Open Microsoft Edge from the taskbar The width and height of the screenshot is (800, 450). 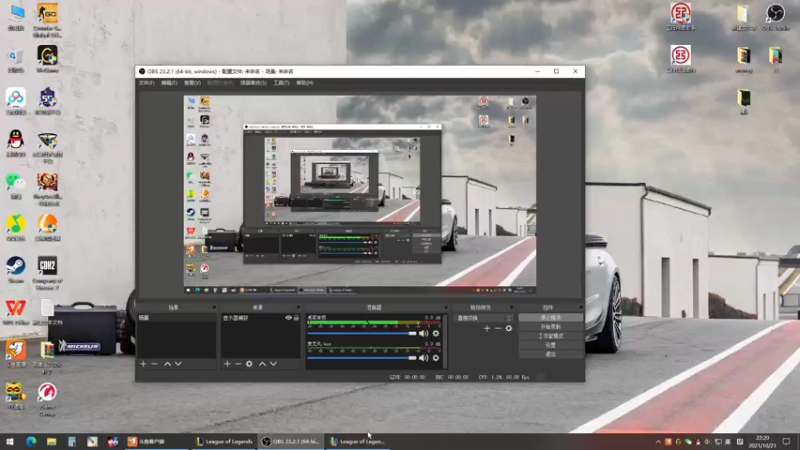click(31, 441)
